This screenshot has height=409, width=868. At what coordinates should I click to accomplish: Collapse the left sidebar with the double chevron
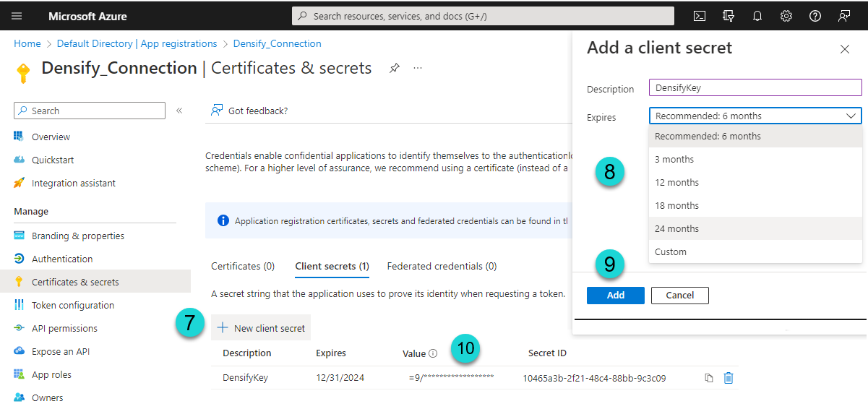[x=180, y=111]
